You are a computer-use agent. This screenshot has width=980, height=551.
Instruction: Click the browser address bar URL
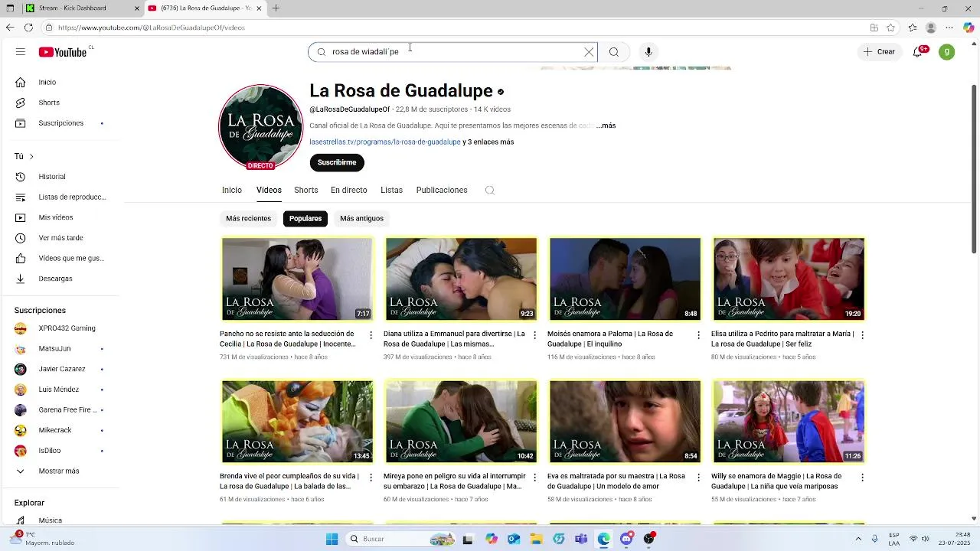pos(152,28)
